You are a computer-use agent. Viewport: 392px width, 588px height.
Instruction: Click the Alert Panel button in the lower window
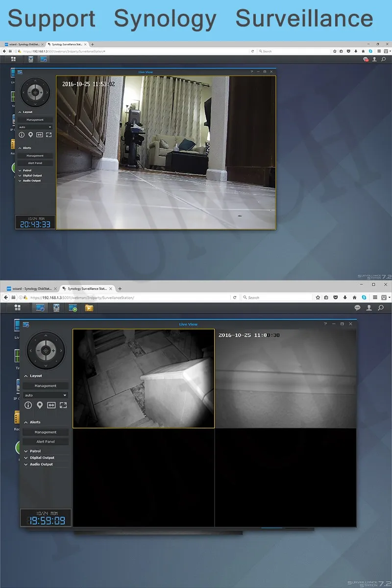pos(46,441)
